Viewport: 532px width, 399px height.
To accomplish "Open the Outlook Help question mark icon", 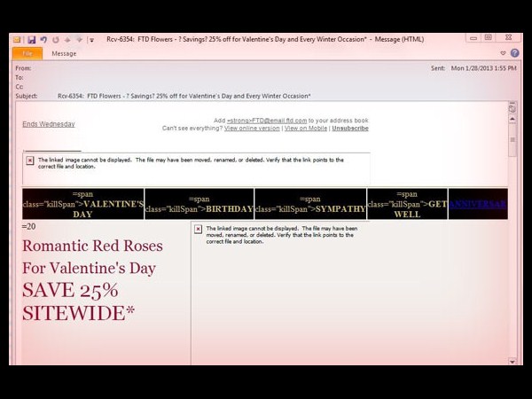I will click(x=514, y=53).
